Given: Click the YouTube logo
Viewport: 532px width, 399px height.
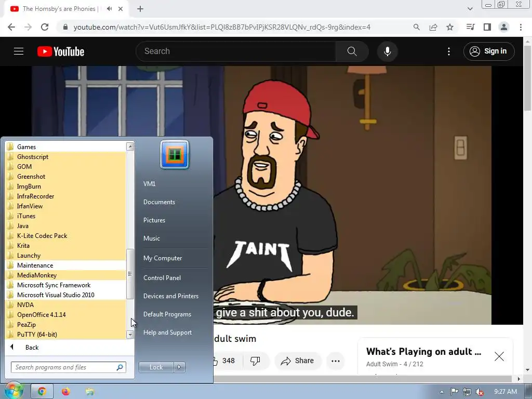Looking at the screenshot, I should click(61, 51).
